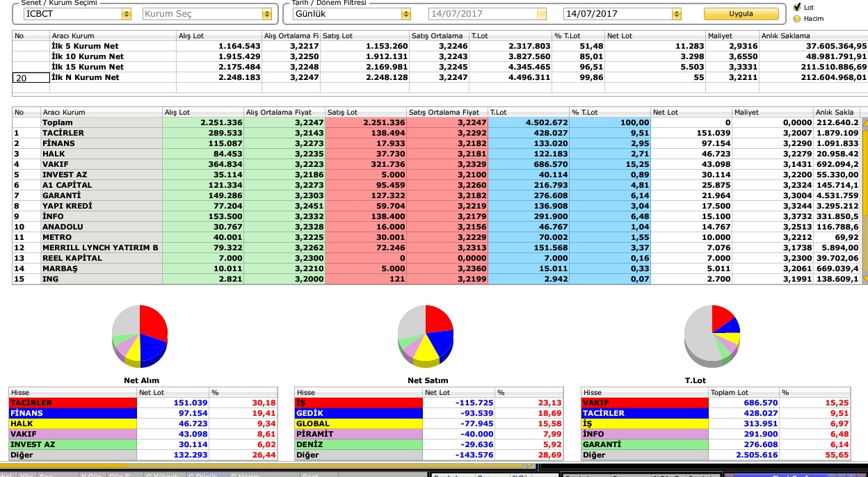Image resolution: width=868 pixels, height=477 pixels.
Task: Click green DENİZ legend entry
Action: pyautogui.click(x=359, y=444)
